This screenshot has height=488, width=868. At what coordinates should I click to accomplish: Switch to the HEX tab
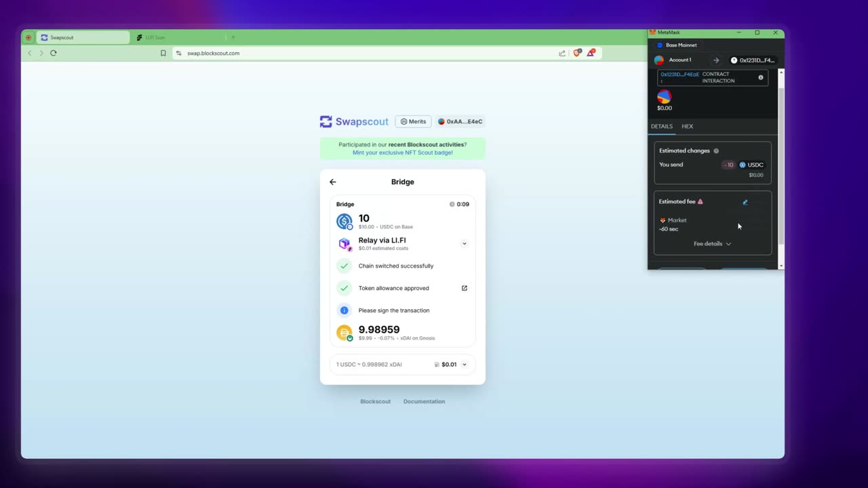point(687,126)
